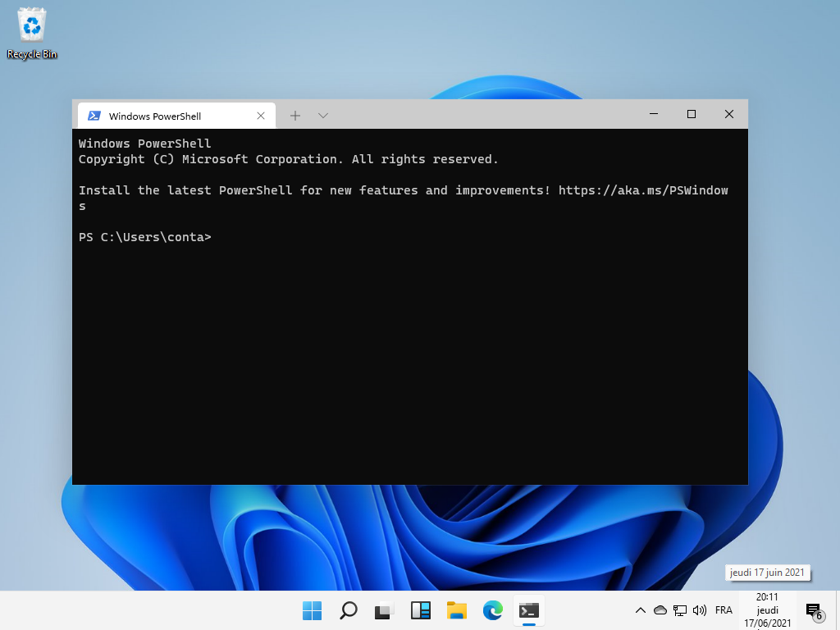The image size is (840, 630).
Task: Open network status tray icon
Action: coord(680,610)
